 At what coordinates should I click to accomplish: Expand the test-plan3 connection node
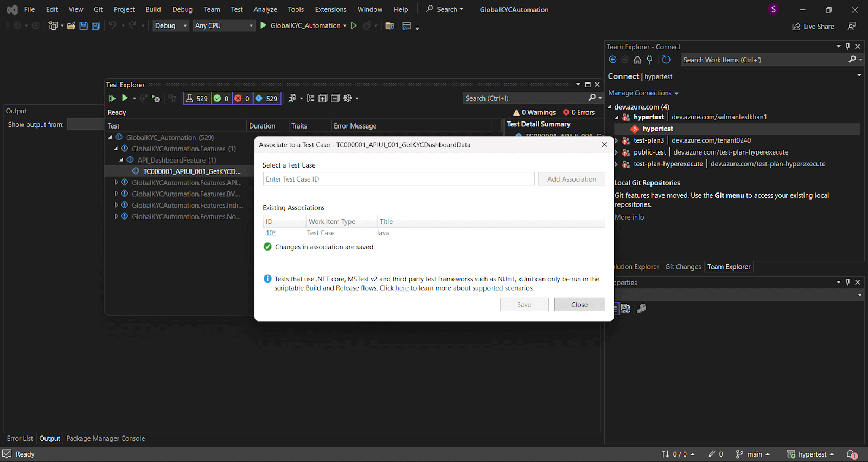(x=616, y=140)
